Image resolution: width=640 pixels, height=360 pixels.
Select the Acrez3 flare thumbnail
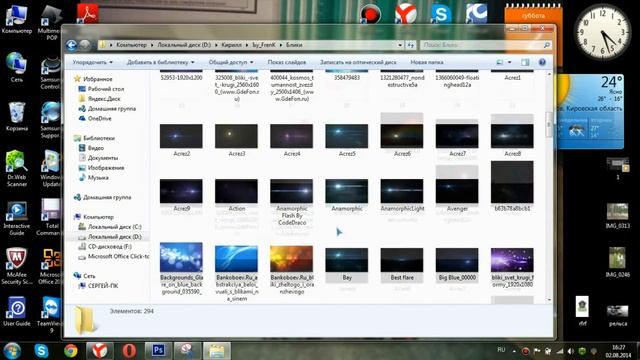[x=236, y=136]
